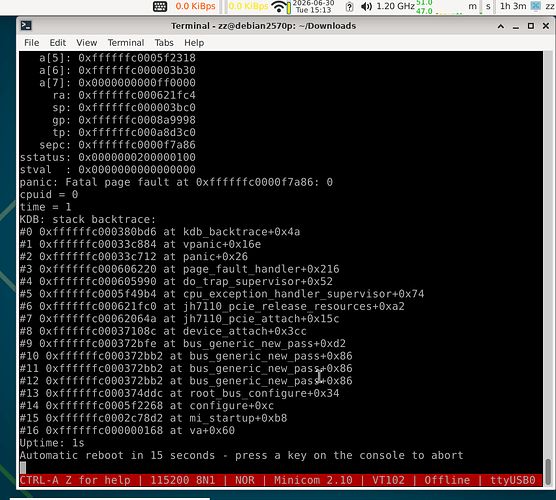Click the 1.20 GHz CPU frequency monitor

[x=395, y=6]
